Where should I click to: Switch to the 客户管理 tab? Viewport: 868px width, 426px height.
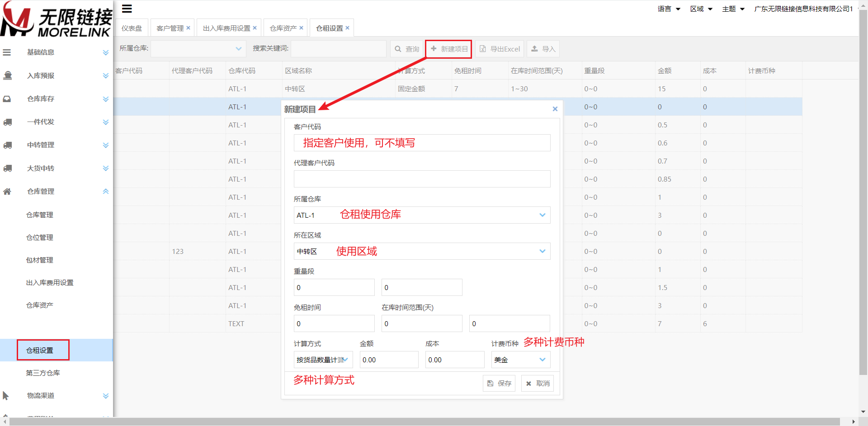(x=170, y=28)
